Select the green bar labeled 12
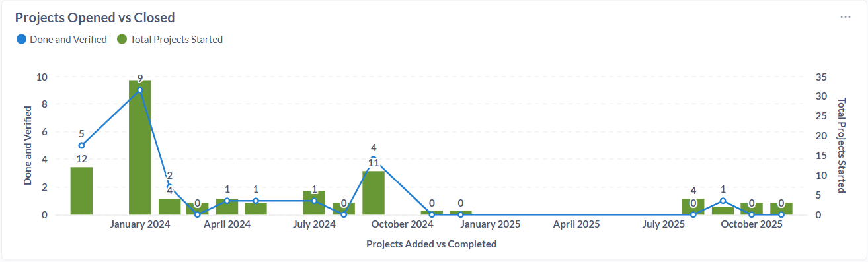Image resolution: width=868 pixels, height=262 pixels. (81, 191)
